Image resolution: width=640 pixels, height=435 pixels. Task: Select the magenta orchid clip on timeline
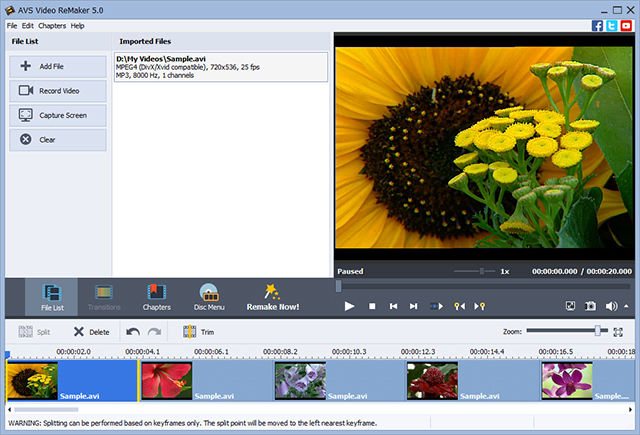pyautogui.click(x=587, y=381)
